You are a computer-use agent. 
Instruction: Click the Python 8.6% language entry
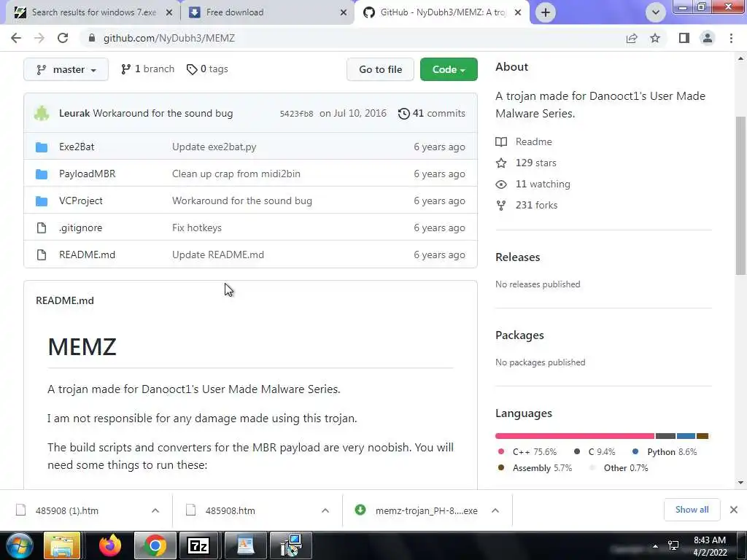tap(665, 452)
